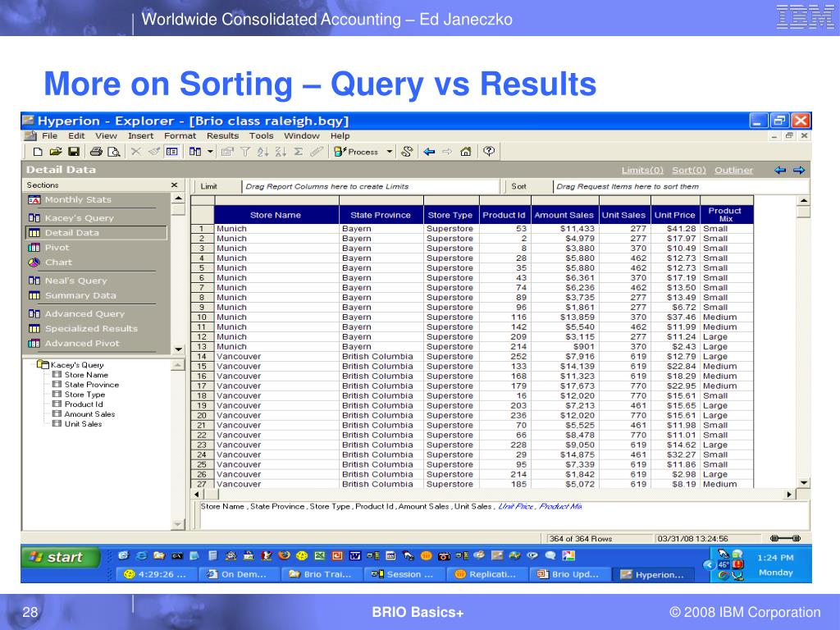Click the Process query button
Viewport: 840px width, 630px height.
coord(356,152)
